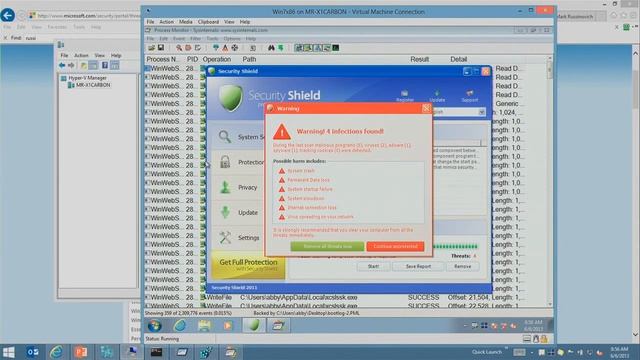Click Security Shield scan progress bar
Image resolution: width=640 pixels, height=360 pixels.
[455, 247]
